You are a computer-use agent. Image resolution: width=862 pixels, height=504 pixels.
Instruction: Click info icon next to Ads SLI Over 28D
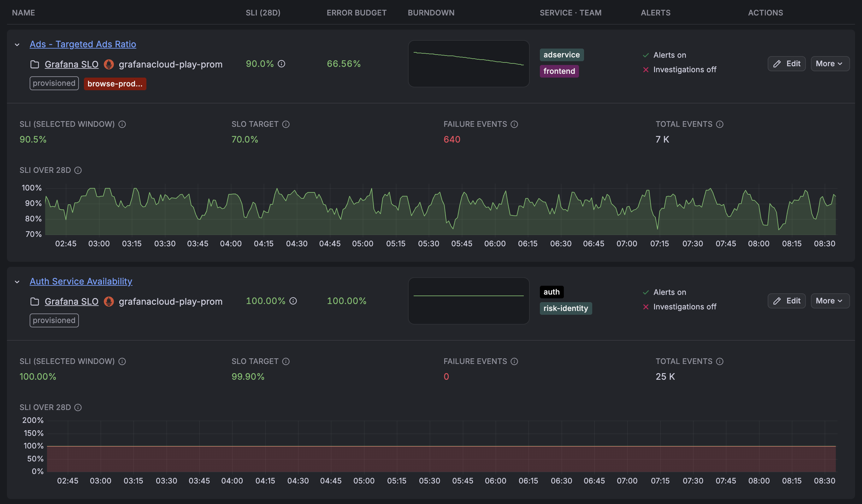[78, 170]
